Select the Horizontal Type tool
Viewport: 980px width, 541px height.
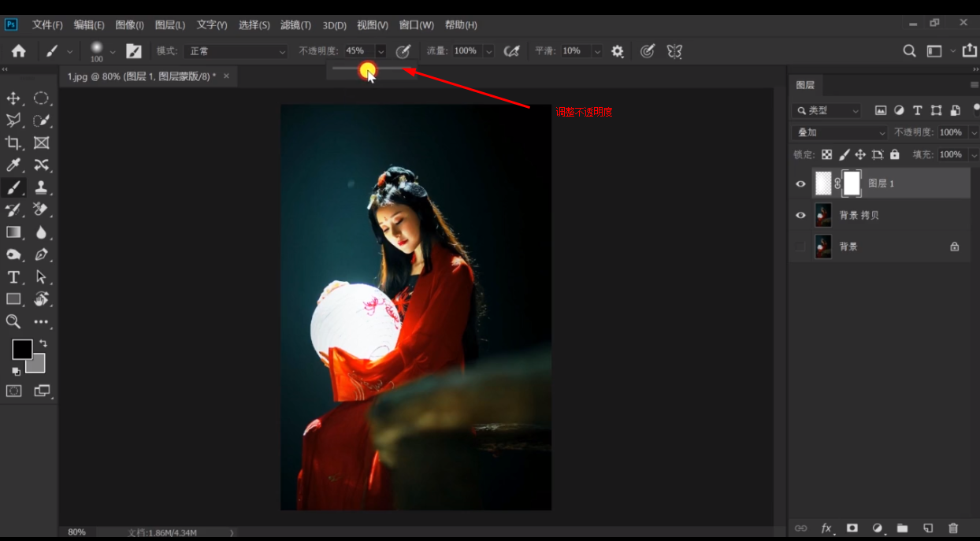coord(13,277)
